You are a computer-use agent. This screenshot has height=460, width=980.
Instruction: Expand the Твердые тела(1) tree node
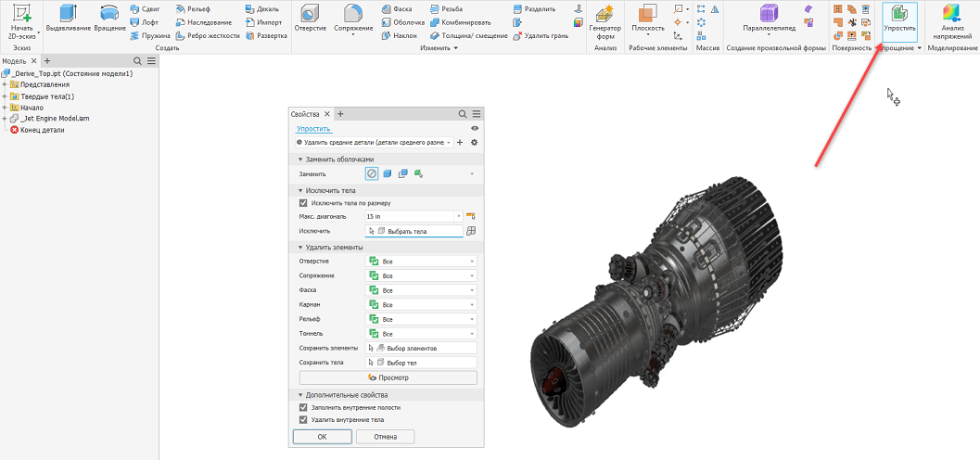(5, 96)
